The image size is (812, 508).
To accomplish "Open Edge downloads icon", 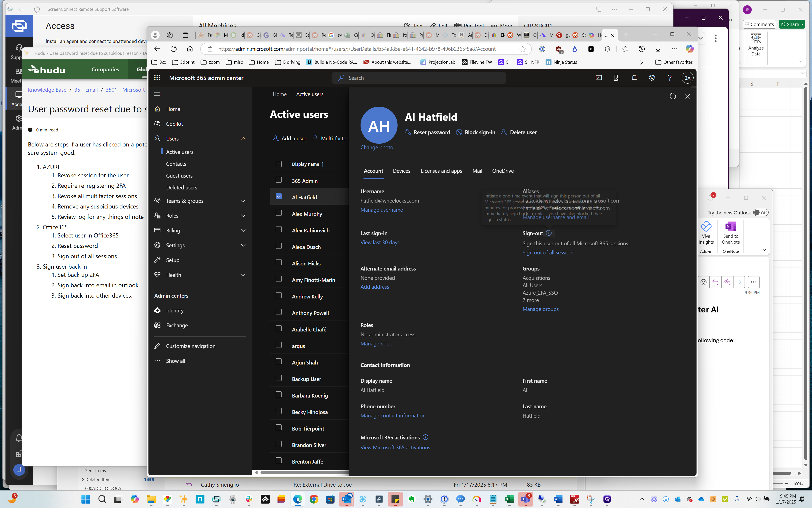I will tap(658, 49).
